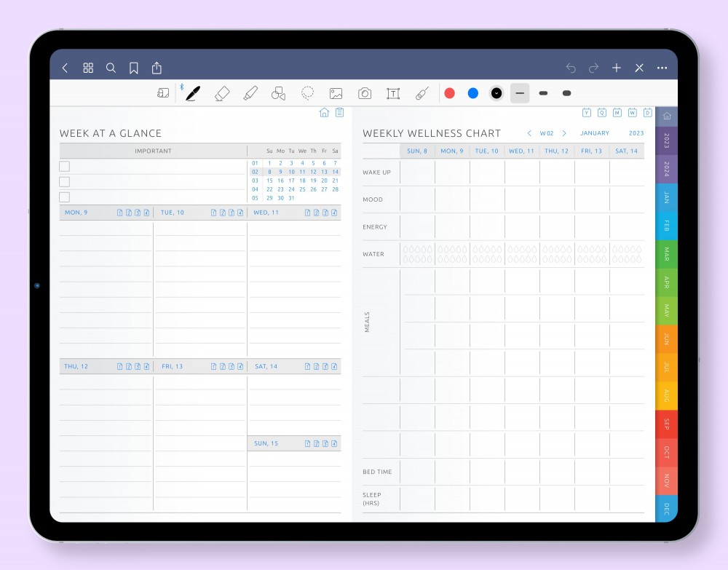Select the Lasso selection tool

(x=307, y=93)
